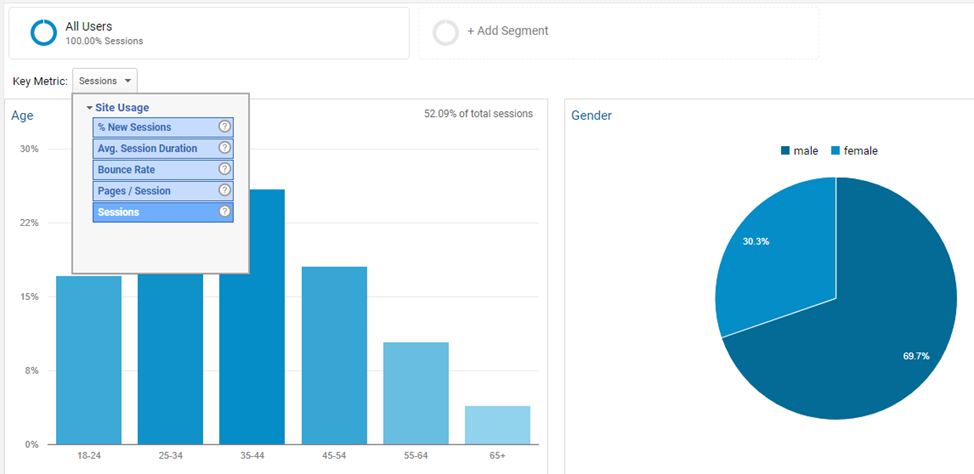Image resolution: width=974 pixels, height=474 pixels.
Task: Click help icon next to Bounce Rate
Action: [225, 170]
